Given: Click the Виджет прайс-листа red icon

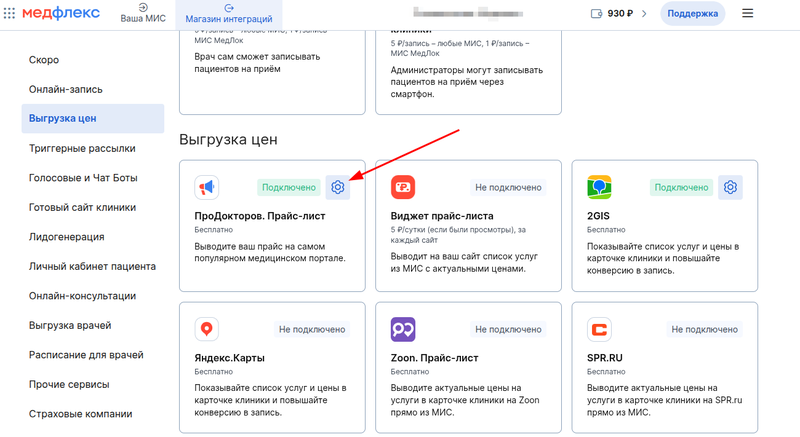Looking at the screenshot, I should (403, 187).
